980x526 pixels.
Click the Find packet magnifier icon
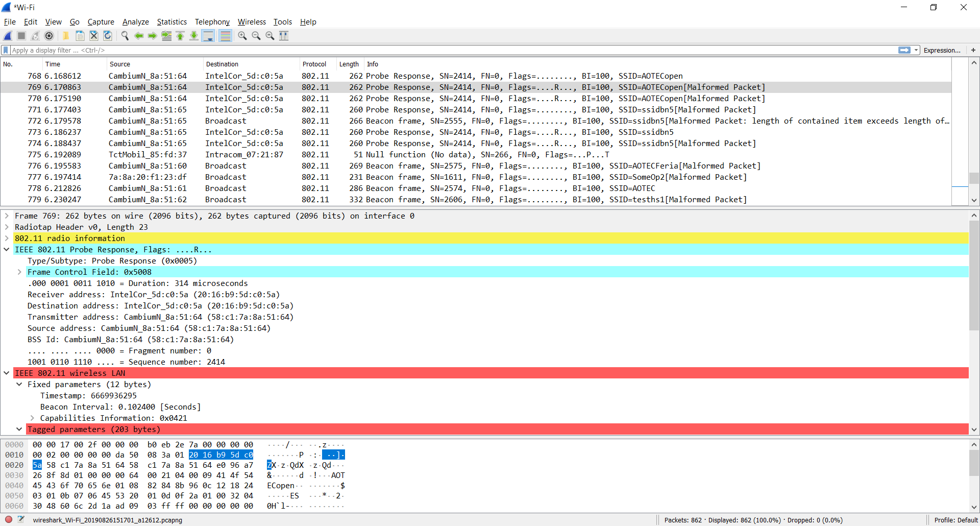pyautogui.click(x=125, y=36)
